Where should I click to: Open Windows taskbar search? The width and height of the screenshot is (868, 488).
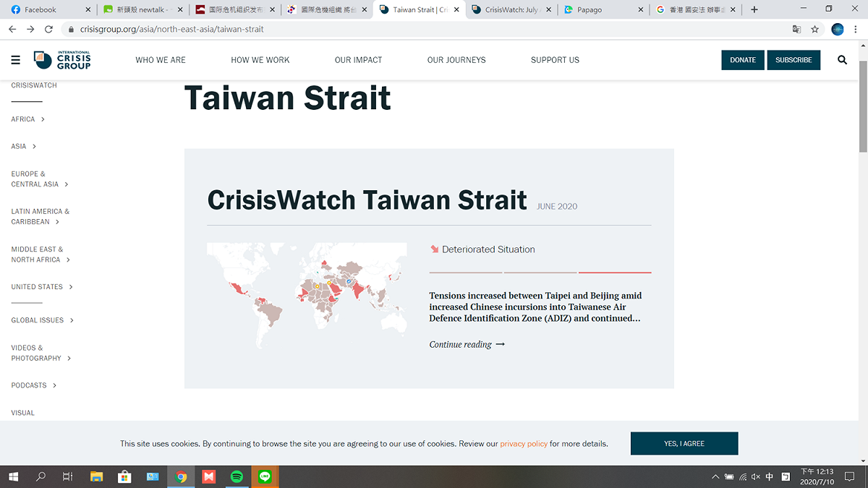41,476
